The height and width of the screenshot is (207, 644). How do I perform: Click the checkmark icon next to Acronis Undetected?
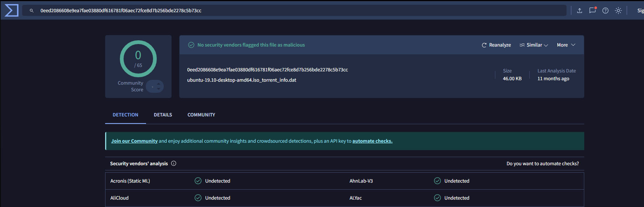(x=198, y=181)
